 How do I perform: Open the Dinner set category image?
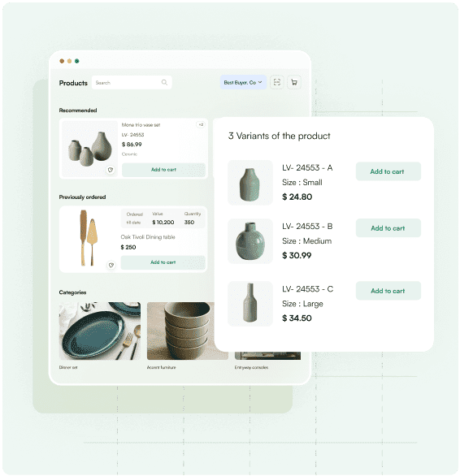tap(100, 331)
